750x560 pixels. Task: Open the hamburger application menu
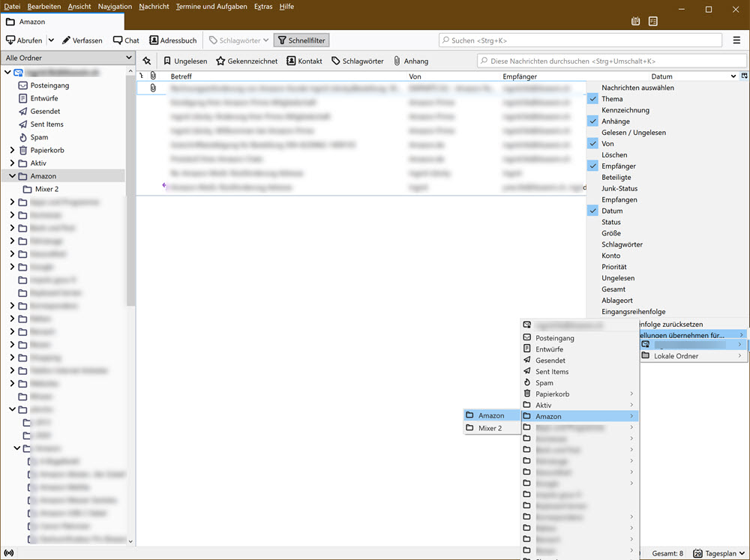[x=736, y=40]
